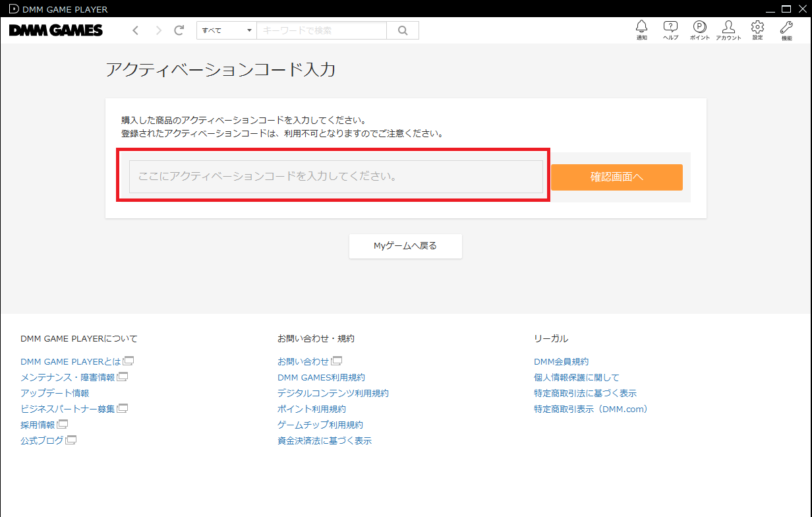Open the 特定商取引法に基づく表示 link

[x=585, y=393]
